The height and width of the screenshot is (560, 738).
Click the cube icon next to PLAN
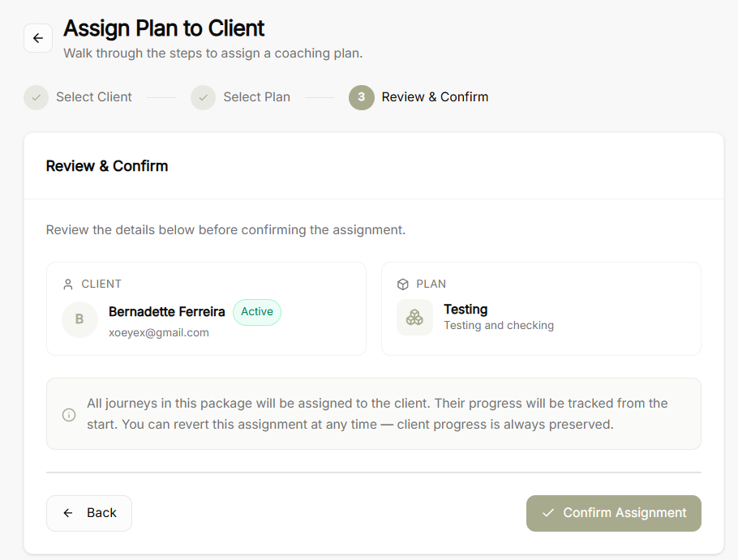click(403, 284)
